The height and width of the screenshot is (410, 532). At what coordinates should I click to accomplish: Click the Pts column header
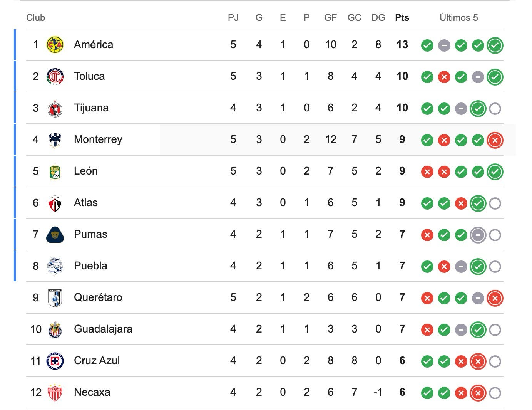click(x=402, y=18)
